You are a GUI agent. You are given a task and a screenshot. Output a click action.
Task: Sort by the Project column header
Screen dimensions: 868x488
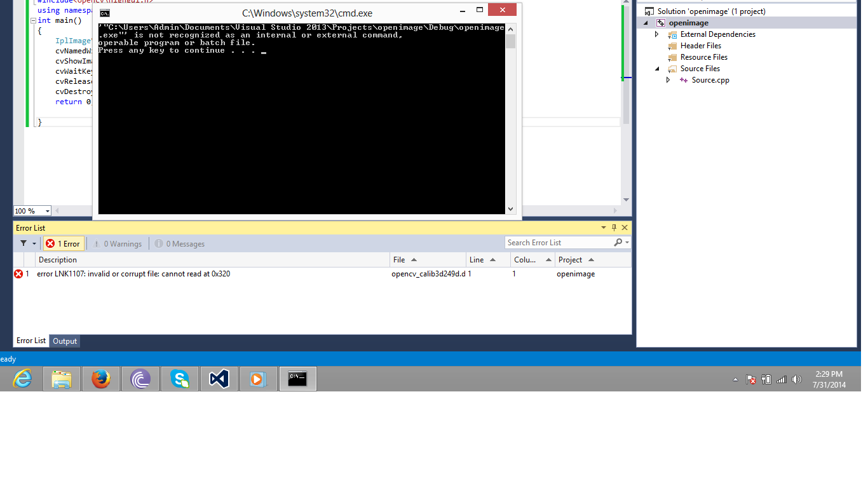coord(593,260)
